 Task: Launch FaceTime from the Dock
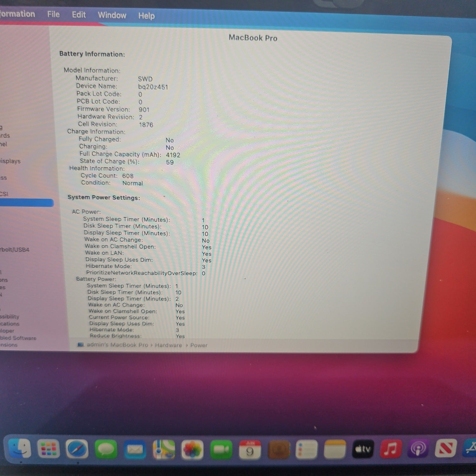tap(221, 450)
